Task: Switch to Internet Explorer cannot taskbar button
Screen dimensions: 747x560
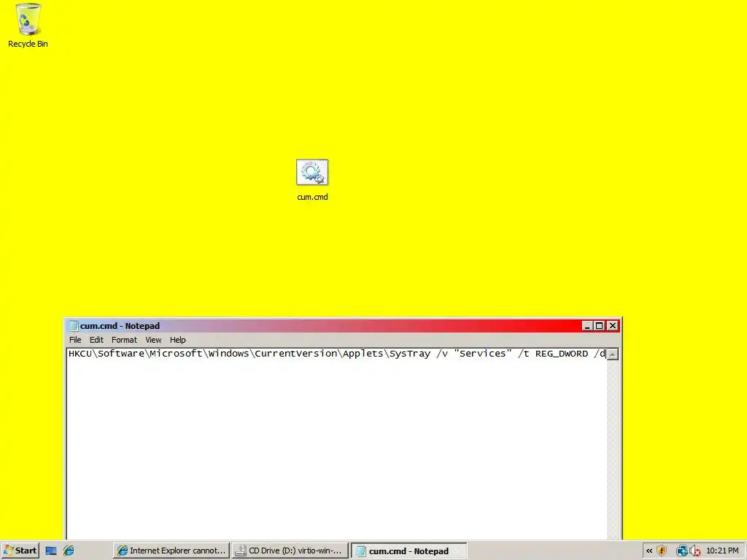Action: click(x=171, y=551)
